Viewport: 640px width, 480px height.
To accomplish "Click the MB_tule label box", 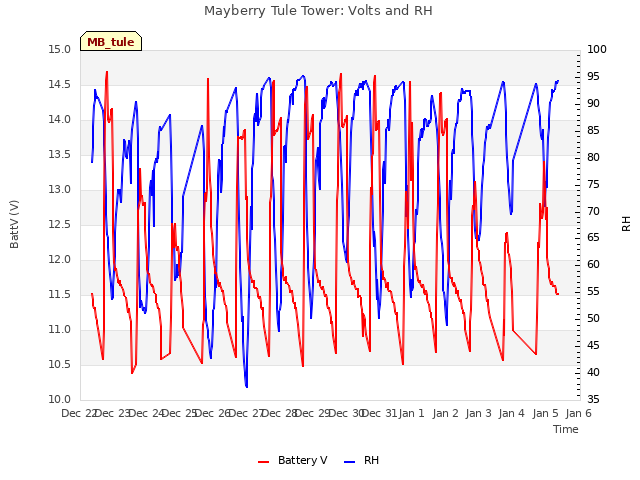I will tap(111, 42).
